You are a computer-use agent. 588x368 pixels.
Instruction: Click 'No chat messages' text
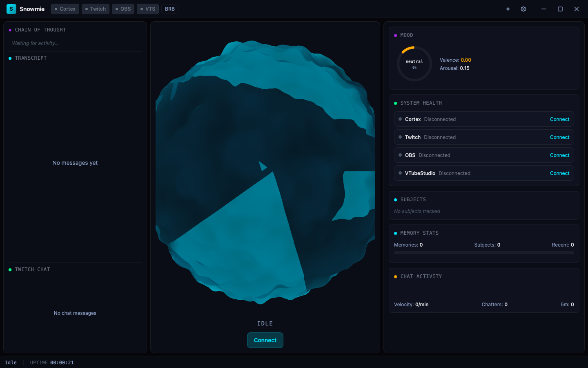pyautogui.click(x=75, y=313)
